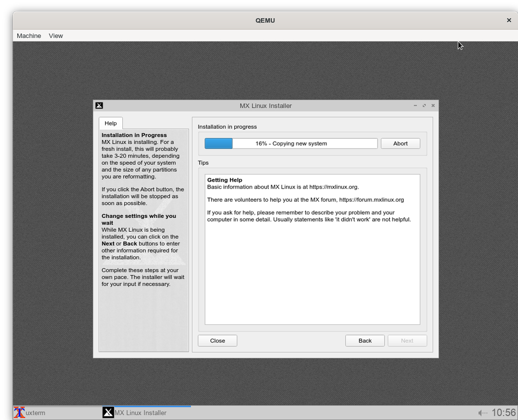The width and height of the screenshot is (518, 420).
Task: Click the 'describe your problem' tips paragraph
Action: pos(309,216)
